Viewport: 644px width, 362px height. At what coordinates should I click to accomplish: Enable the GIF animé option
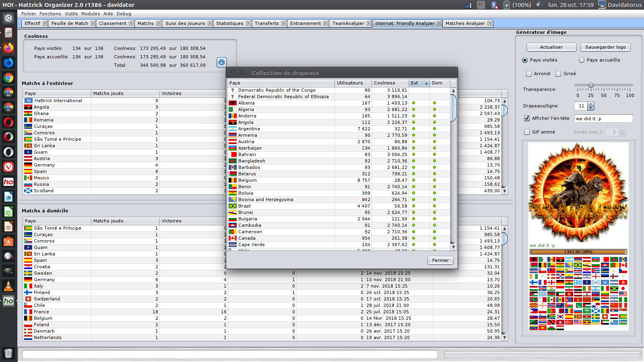coord(526,132)
